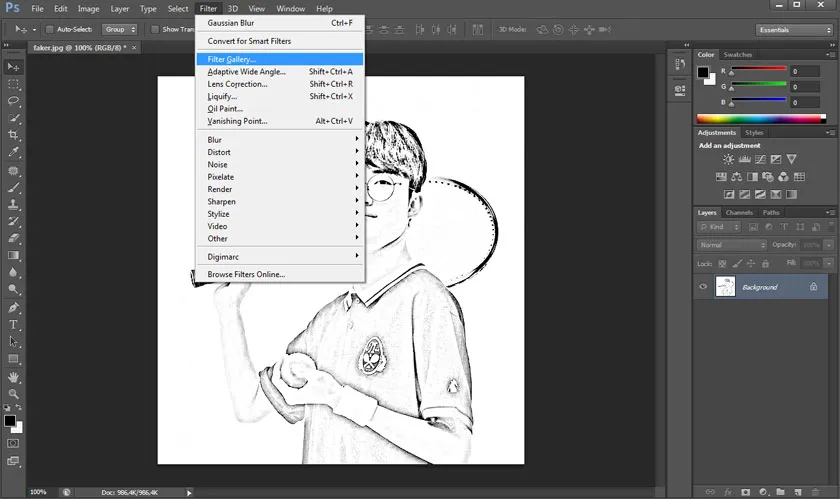Open the Essentials workspace dropdown
This screenshot has height=499, width=840.
click(793, 30)
